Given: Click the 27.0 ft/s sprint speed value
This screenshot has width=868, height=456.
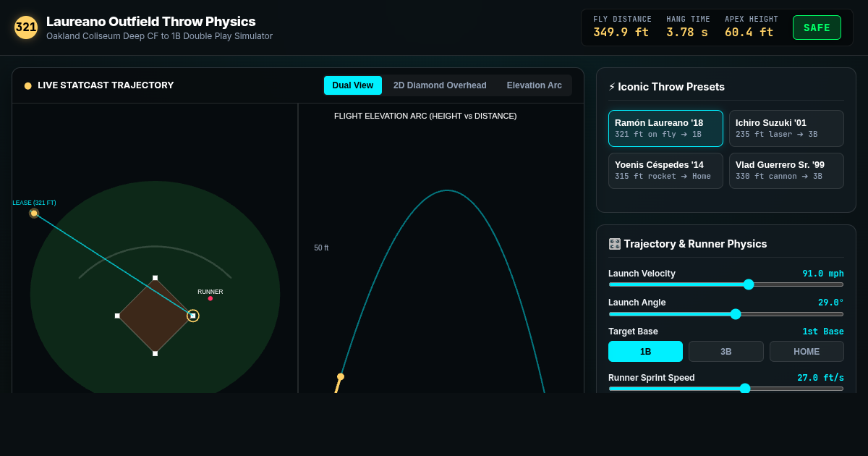Looking at the screenshot, I should [820, 378].
